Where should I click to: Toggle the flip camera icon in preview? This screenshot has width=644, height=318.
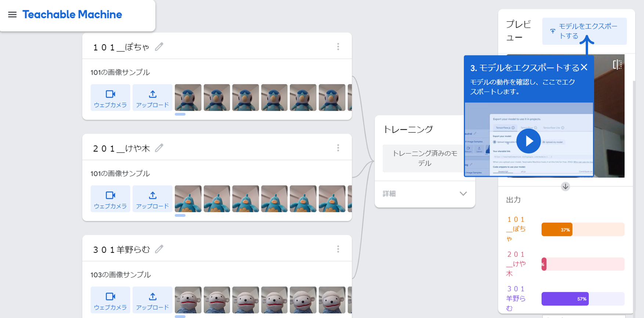617,64
